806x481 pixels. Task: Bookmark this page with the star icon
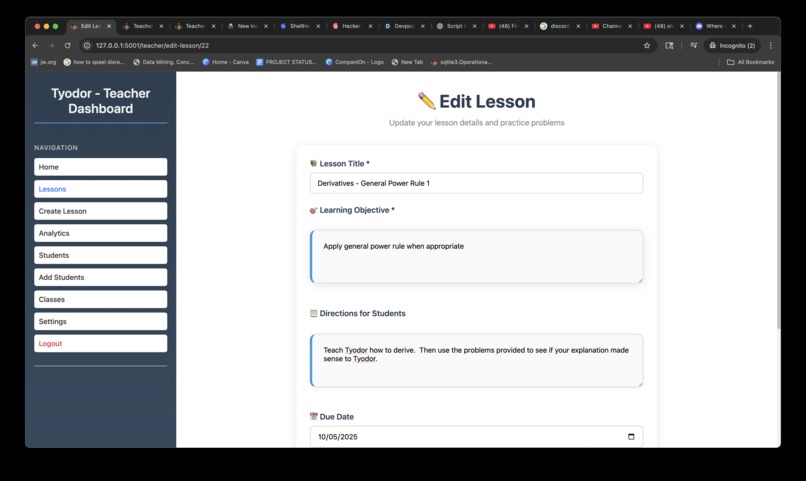tap(647, 45)
